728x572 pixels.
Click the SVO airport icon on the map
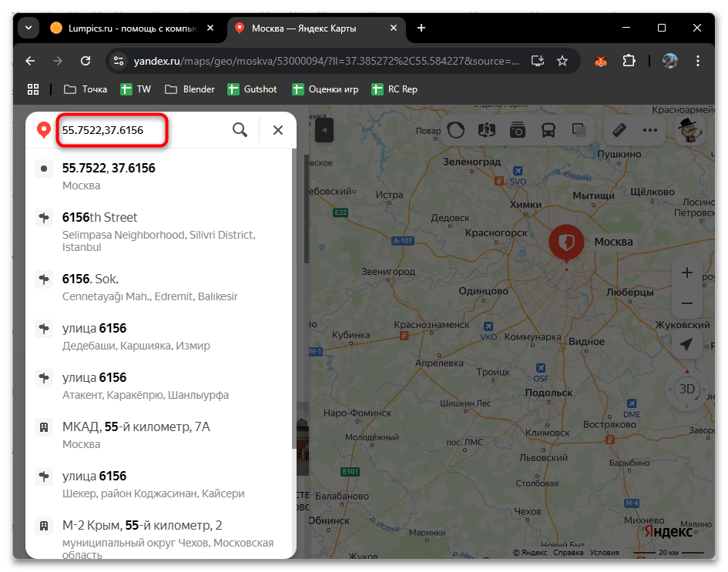tap(517, 171)
